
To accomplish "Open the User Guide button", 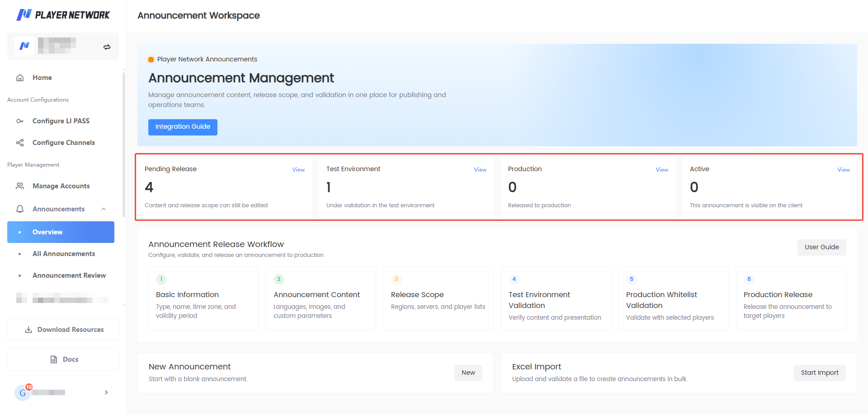I will coord(821,247).
